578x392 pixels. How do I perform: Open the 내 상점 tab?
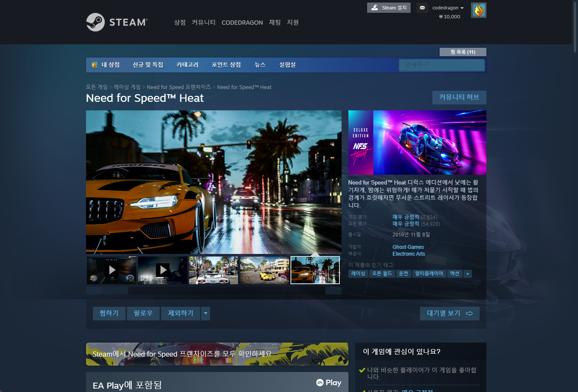[x=106, y=65]
